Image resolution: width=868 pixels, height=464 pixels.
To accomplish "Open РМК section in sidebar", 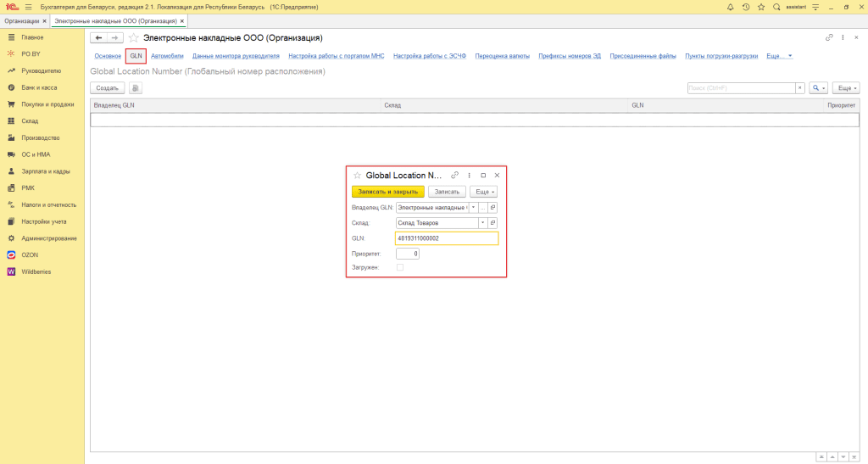I will (28, 187).
